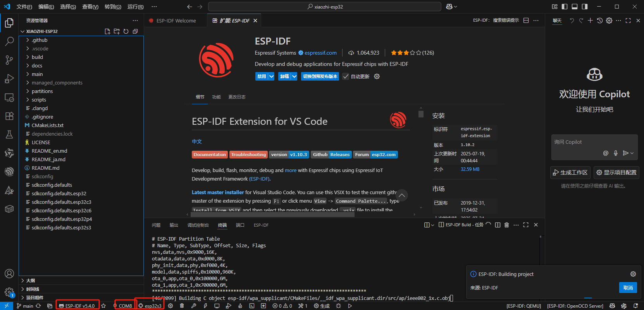Image resolution: width=644 pixels, height=310 pixels.
Task: Click 显示项目配置 button in Copilot
Action: 616,172
